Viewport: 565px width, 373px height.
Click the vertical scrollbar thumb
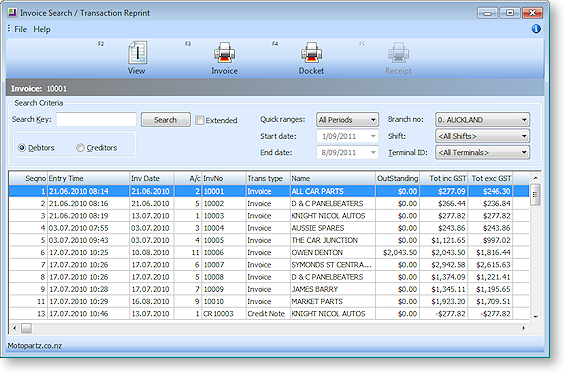[535, 195]
